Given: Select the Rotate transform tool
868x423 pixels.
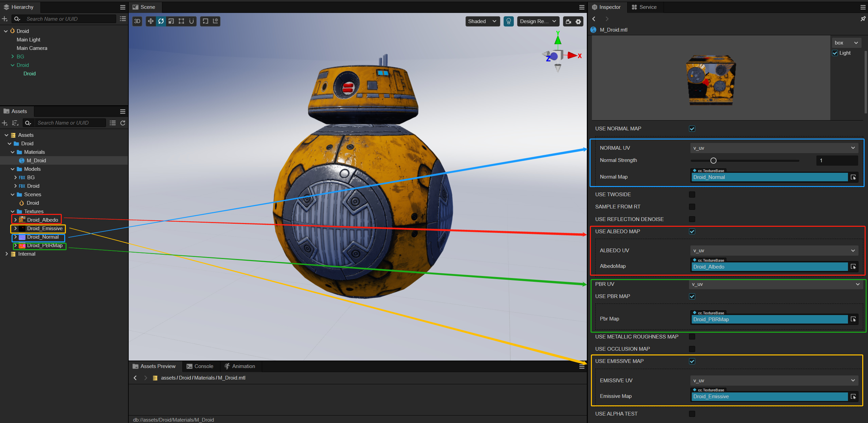Looking at the screenshot, I should tap(161, 21).
